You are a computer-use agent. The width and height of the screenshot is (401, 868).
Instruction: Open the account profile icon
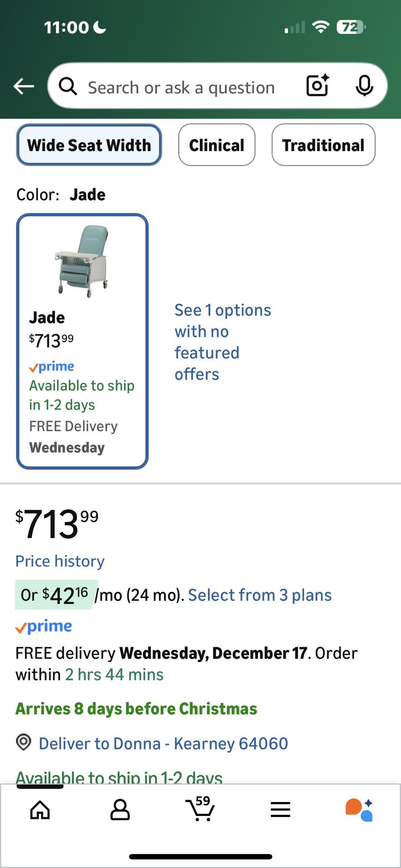coord(120,810)
